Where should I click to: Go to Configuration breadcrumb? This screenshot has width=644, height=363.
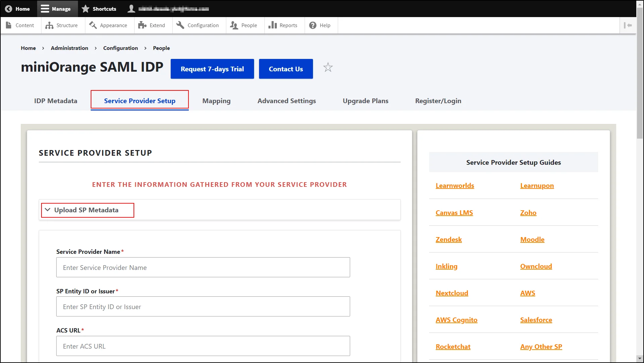(x=120, y=48)
